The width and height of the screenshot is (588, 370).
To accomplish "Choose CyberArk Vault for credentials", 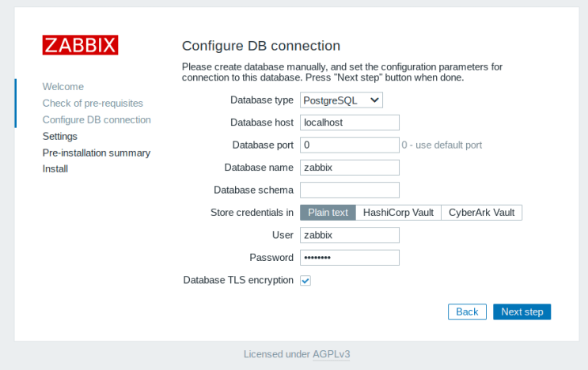I will [x=481, y=213].
